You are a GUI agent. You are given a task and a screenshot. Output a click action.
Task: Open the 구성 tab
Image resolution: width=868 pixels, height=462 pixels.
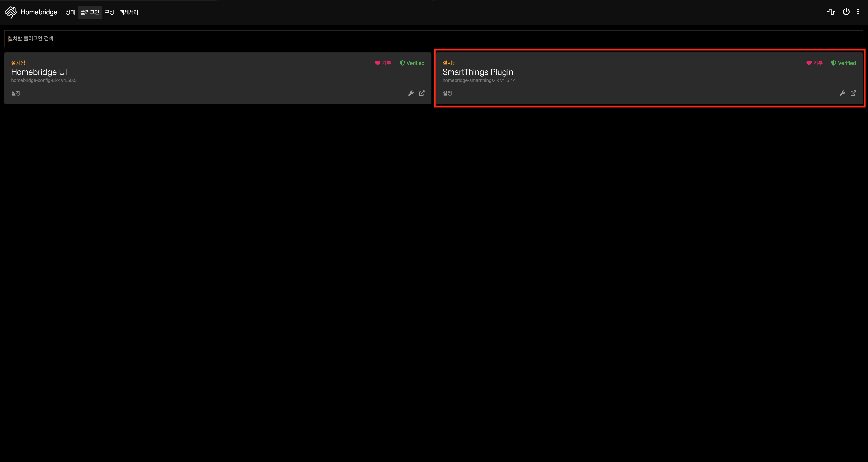point(109,12)
